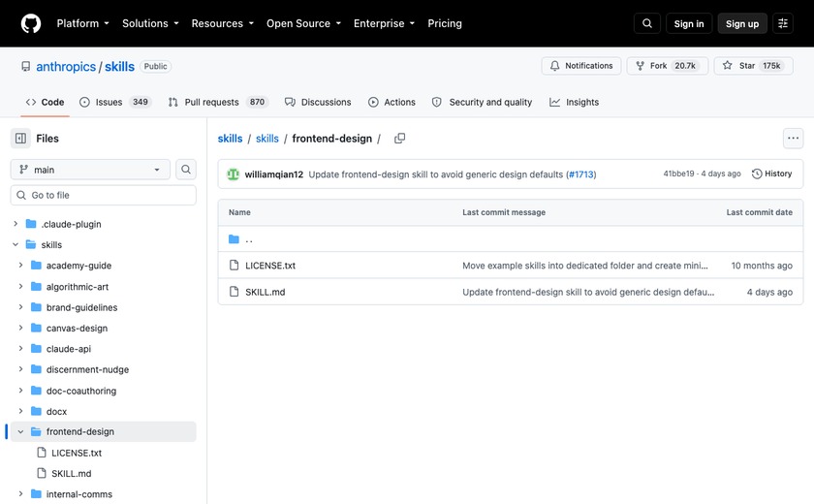This screenshot has height=504, width=814.
Task: Open the three-dot more options button
Action: (x=793, y=138)
